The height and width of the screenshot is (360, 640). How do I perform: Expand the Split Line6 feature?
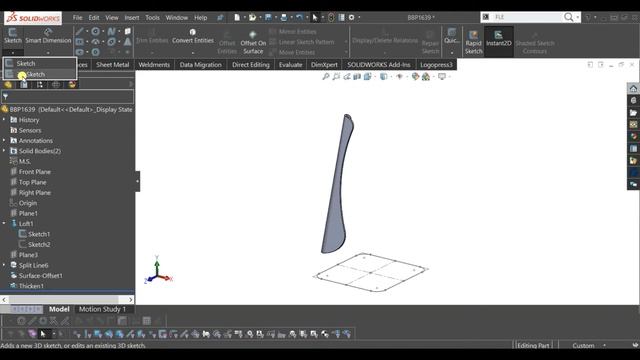(x=4, y=265)
